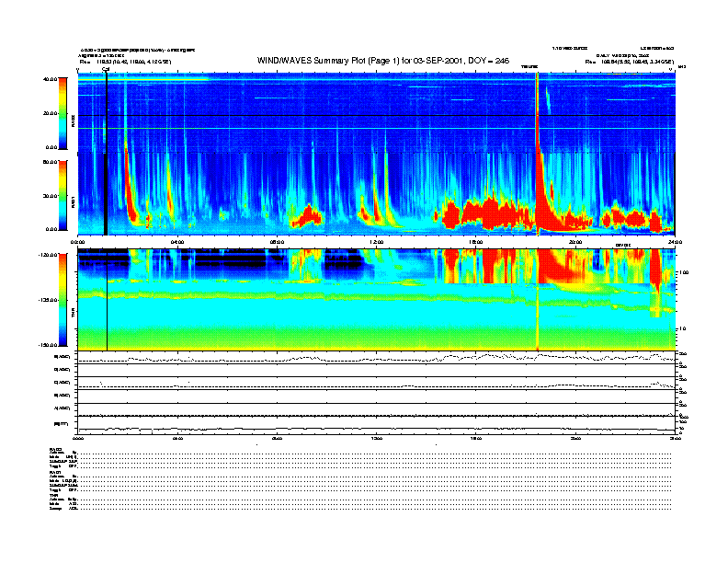Click the Cal marker label above RAD2 panel
This screenshot has width=728, height=563.
(x=106, y=69)
